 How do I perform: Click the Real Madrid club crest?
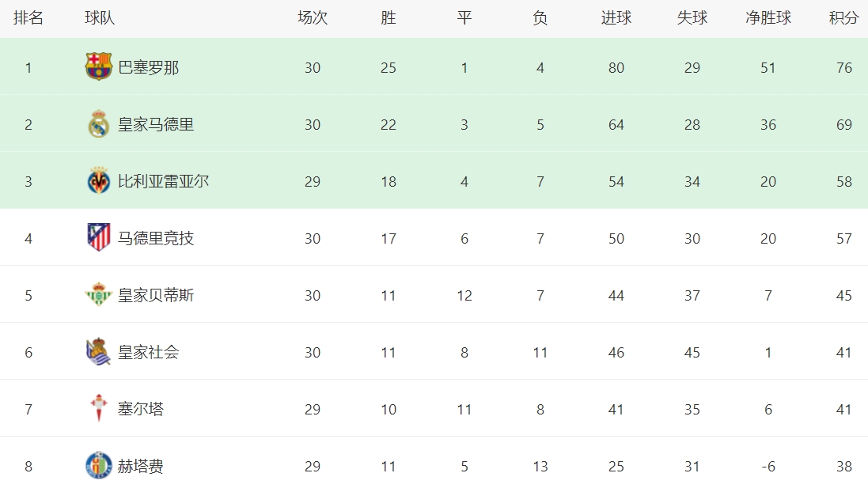[99, 124]
